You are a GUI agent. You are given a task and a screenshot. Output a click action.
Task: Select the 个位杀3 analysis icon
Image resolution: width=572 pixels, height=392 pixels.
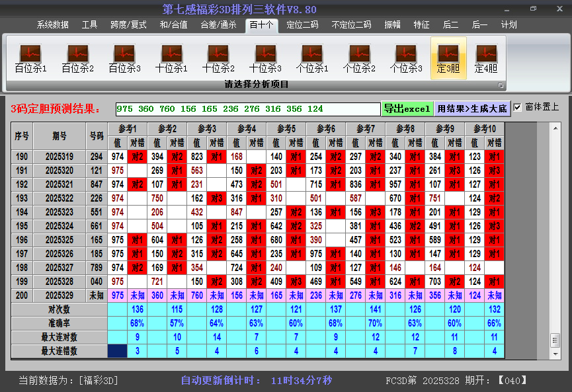coord(405,56)
